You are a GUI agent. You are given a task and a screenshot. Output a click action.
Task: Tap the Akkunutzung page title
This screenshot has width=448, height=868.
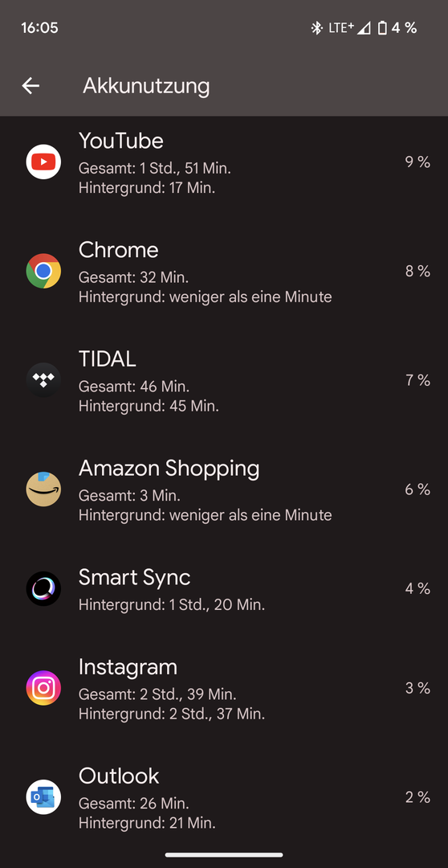146,86
